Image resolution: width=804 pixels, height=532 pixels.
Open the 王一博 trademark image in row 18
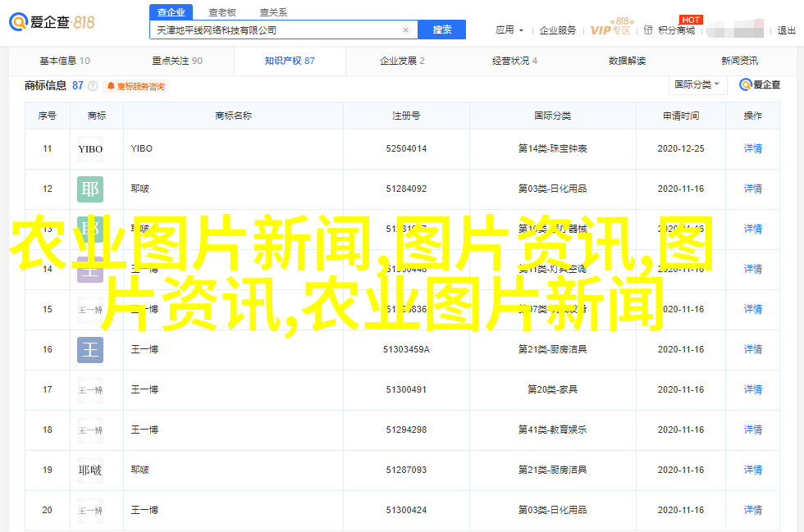pyautogui.click(x=90, y=430)
